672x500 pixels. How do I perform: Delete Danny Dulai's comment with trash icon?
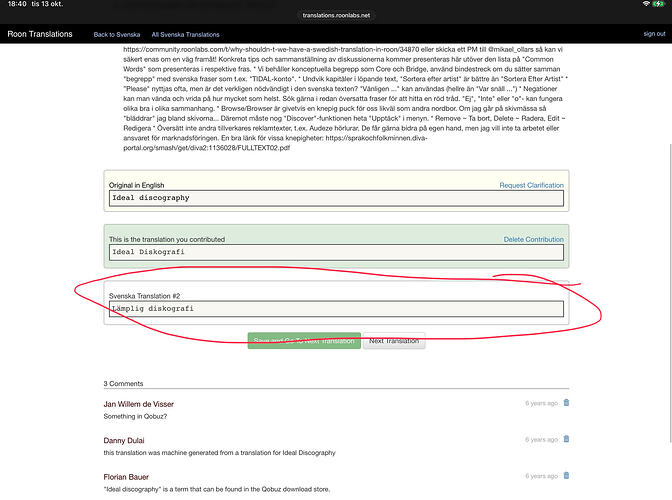(x=566, y=439)
